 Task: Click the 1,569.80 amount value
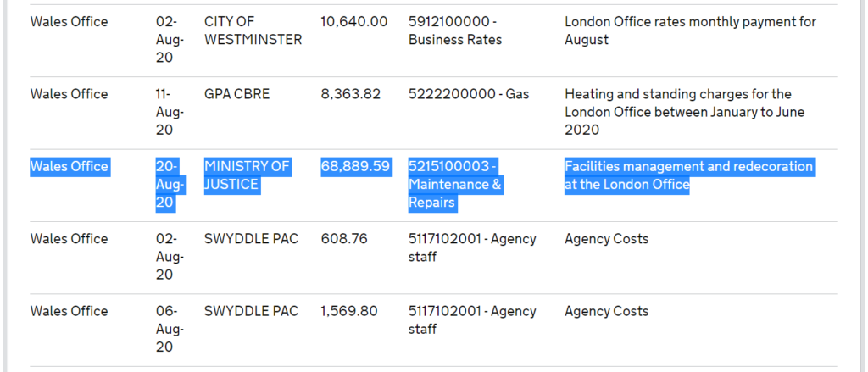348,311
